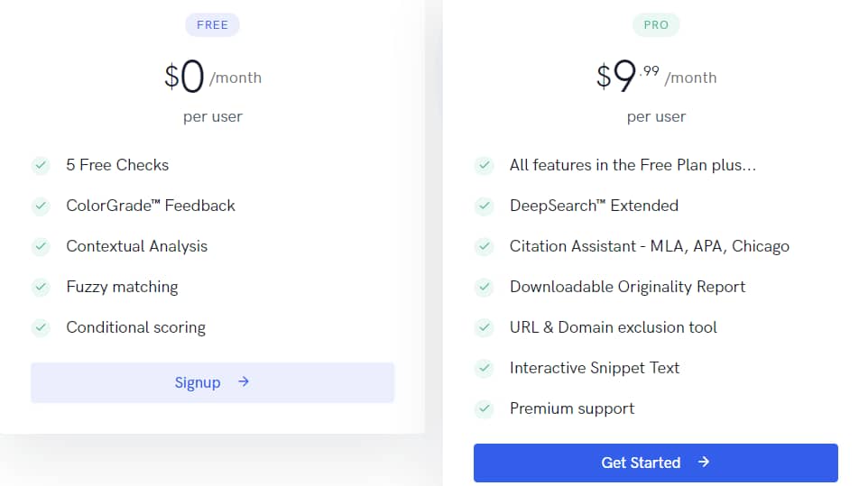Click the arrow inside Signup button

[244, 382]
